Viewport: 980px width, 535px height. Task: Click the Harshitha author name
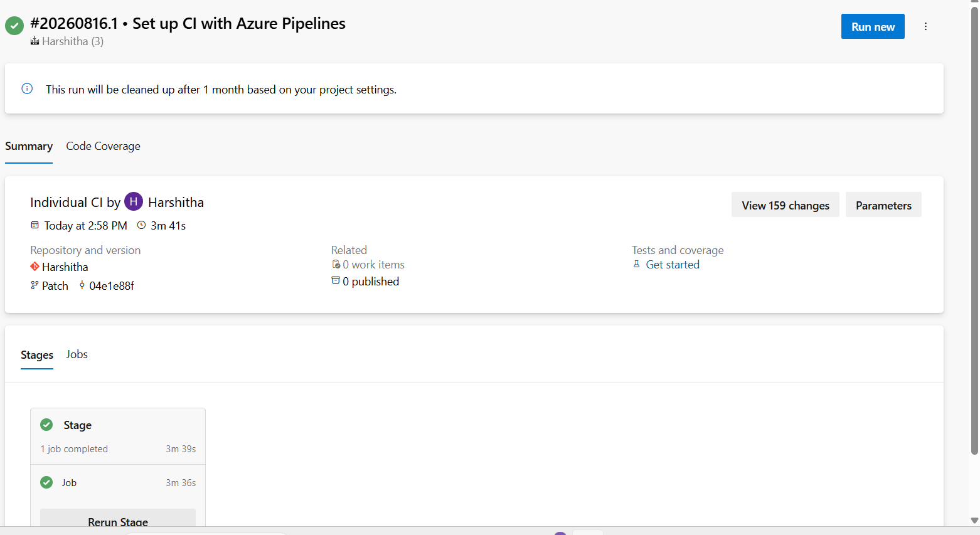176,202
